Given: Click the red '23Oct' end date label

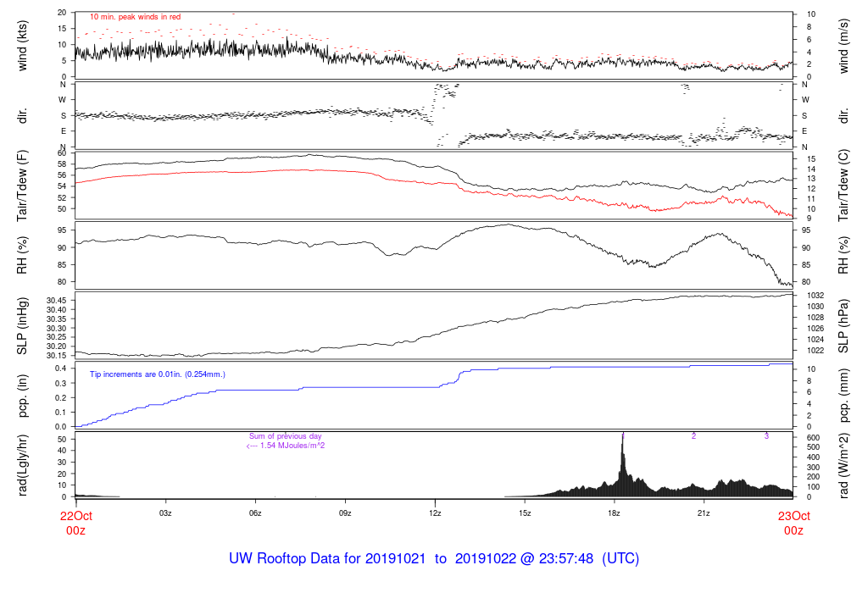Looking at the screenshot, I should [x=793, y=516].
